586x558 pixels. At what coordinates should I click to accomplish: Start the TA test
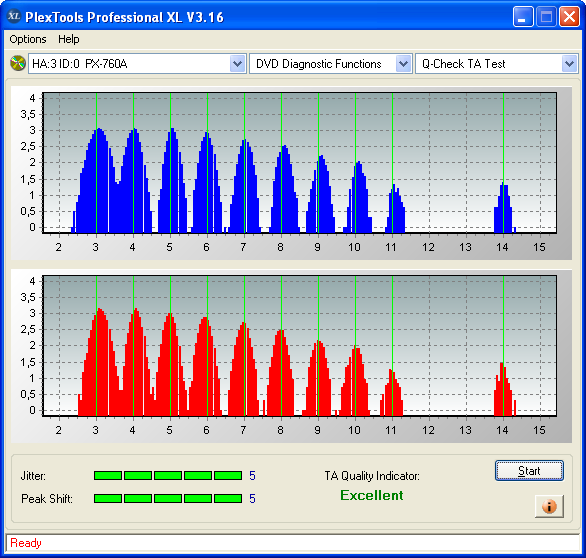coord(529,471)
